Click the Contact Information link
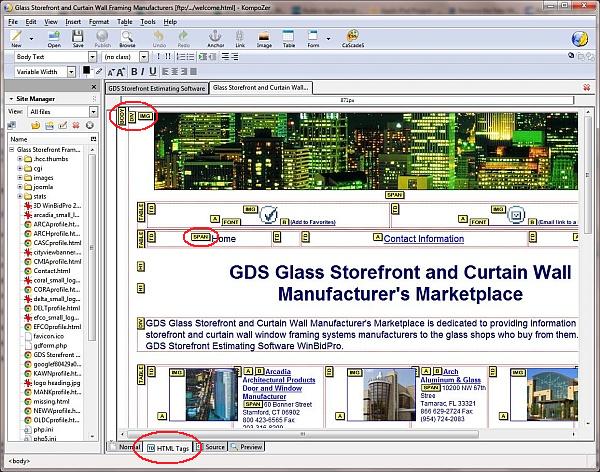This screenshot has width=600, height=472. click(x=424, y=238)
